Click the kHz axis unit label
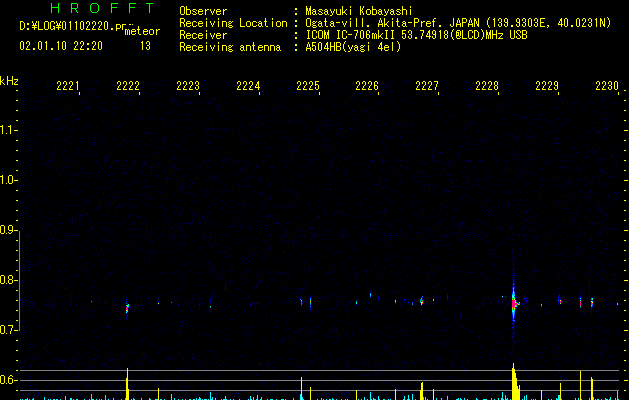This screenshot has height=400, width=629. 9,81
